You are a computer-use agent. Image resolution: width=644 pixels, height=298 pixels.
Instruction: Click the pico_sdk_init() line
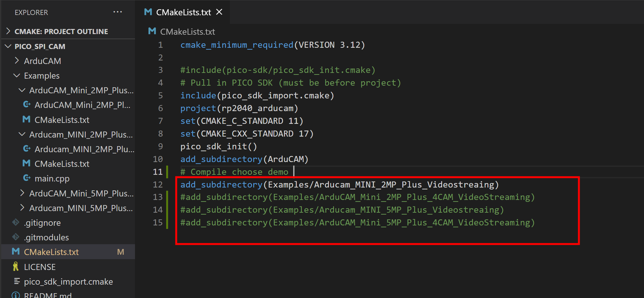219,146
